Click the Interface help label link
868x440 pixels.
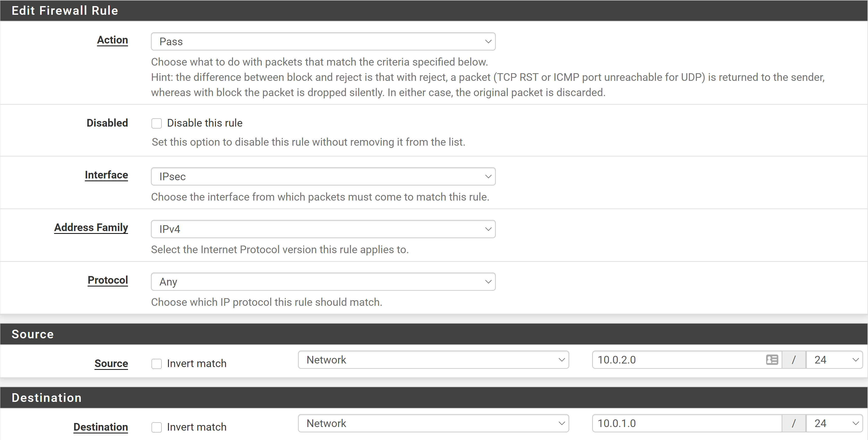106,175
